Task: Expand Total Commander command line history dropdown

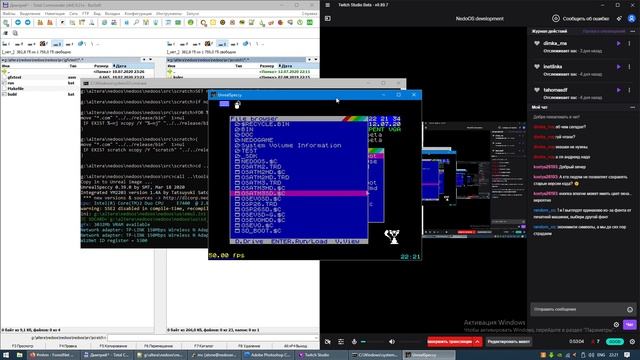Action: tap(316, 338)
